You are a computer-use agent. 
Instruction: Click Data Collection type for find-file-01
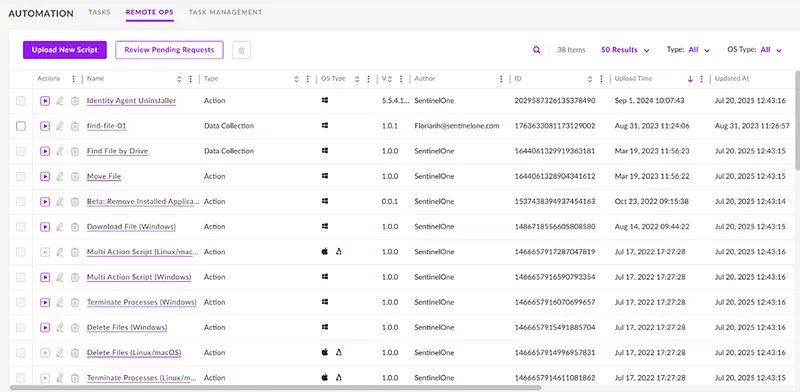229,126
